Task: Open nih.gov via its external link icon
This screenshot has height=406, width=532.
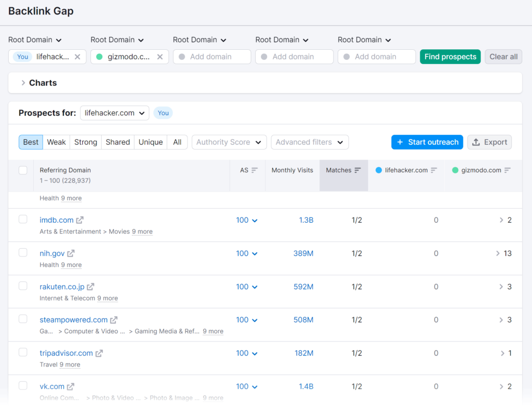Action: click(71, 253)
